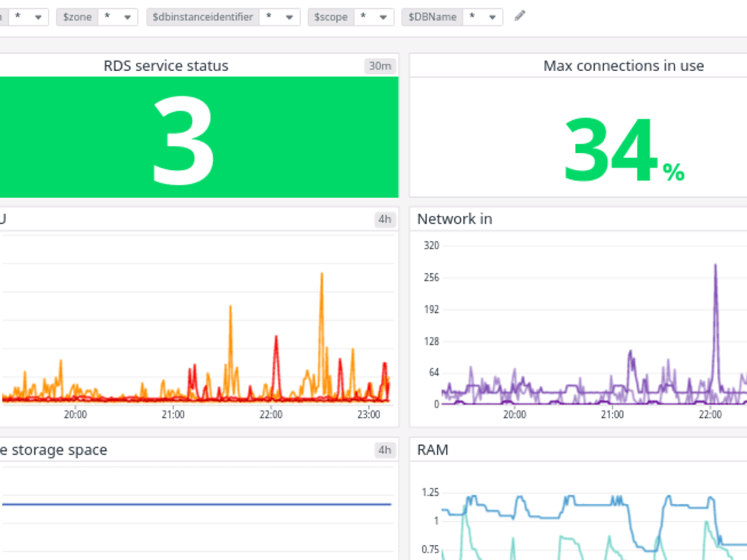
Task: Select the Max connections in use title
Action: coord(624,66)
